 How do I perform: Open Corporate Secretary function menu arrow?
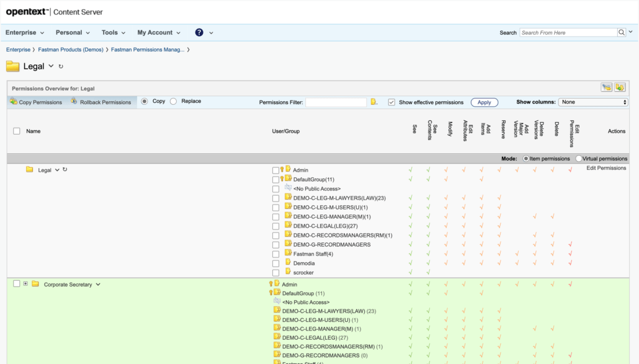pyautogui.click(x=98, y=285)
